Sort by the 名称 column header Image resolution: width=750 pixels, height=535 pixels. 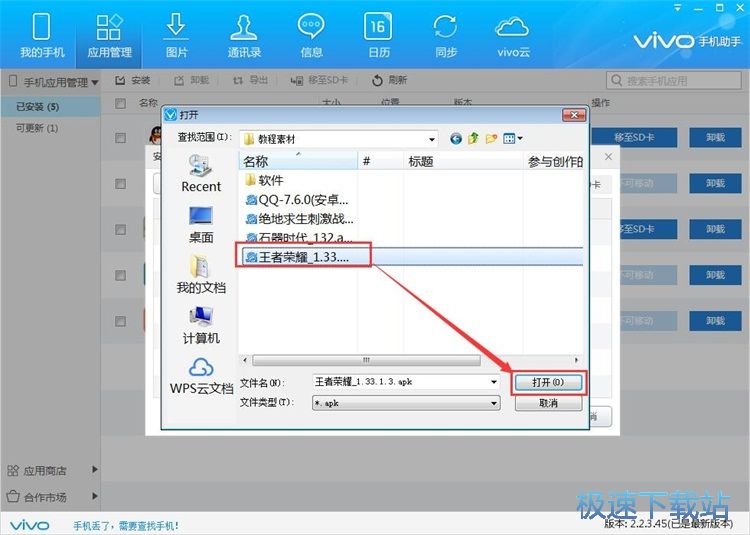298,161
